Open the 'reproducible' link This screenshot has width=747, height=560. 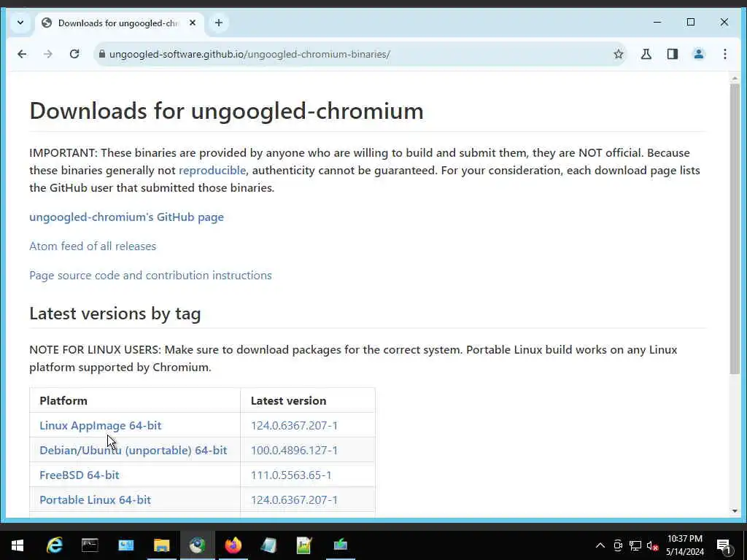(212, 171)
